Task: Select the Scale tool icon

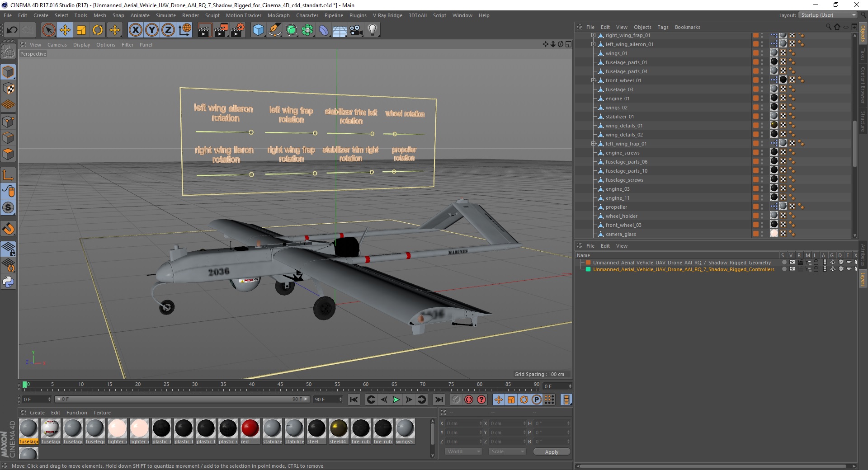Action: (x=81, y=30)
